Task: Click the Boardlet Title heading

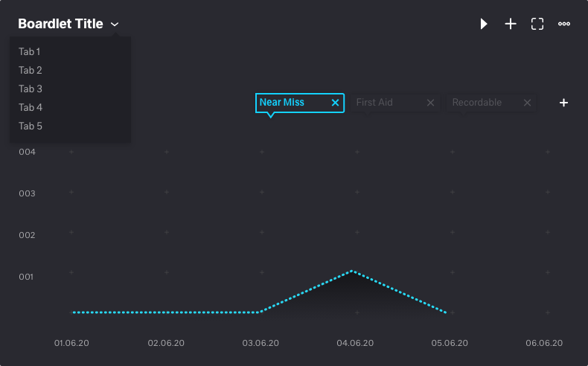Action: coord(60,24)
